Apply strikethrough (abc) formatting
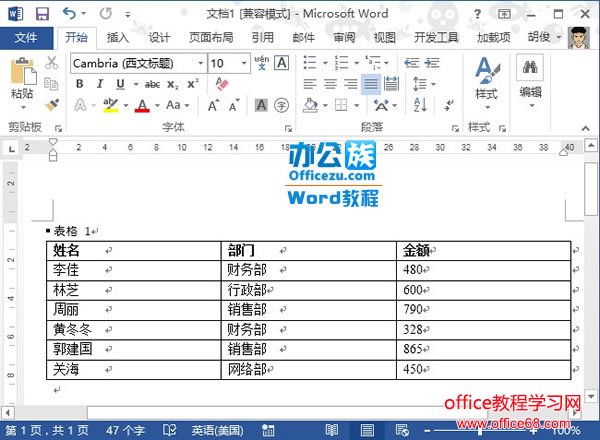The height and width of the screenshot is (440, 600). point(152,84)
